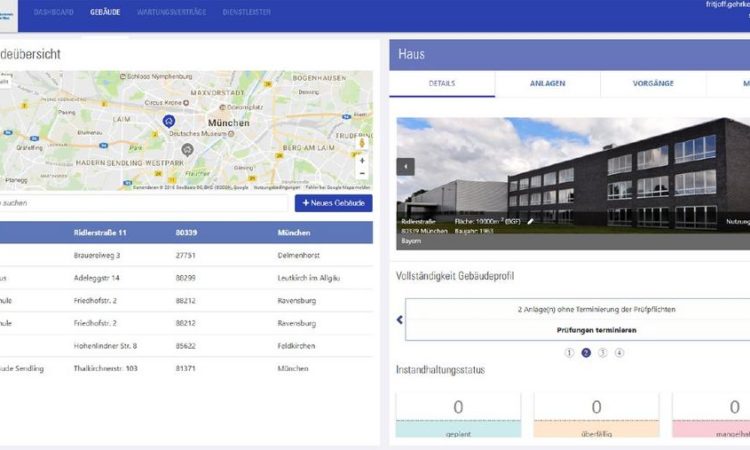Zoom out the map with minus
Image resolution: width=750 pixels, height=450 pixels.
pos(362,173)
